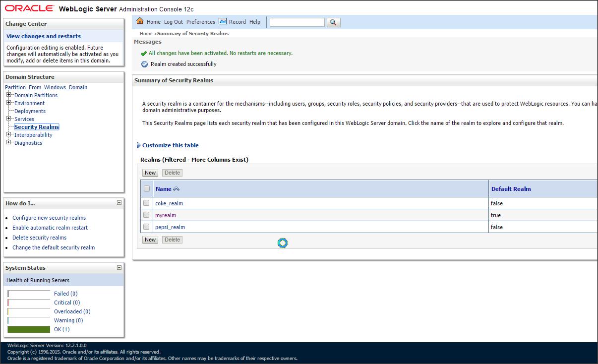Open the pepsi_realm link
This screenshot has height=364, width=598.
170,227
